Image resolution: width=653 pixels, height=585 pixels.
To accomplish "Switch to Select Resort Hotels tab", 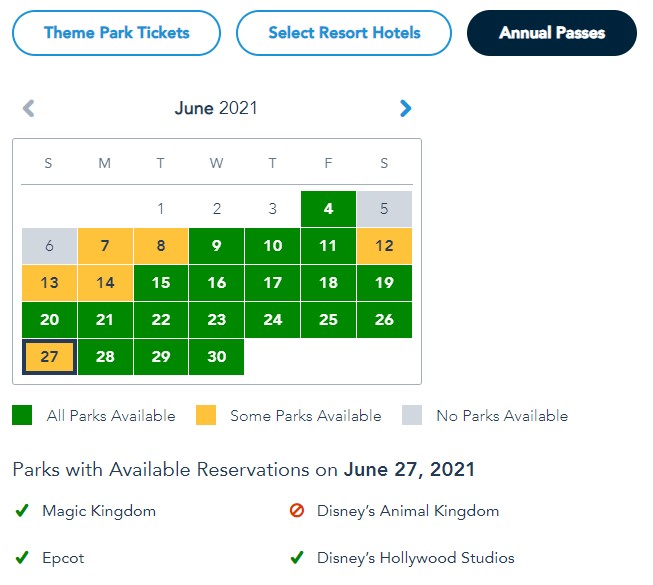I will coord(344,33).
